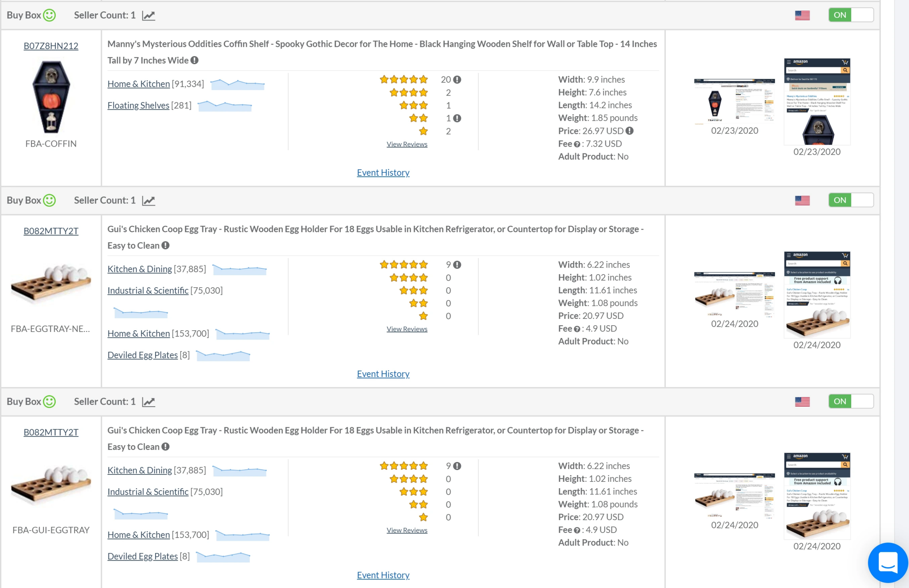The height and width of the screenshot is (588, 909).
Task: Click the info icon next to the Coffin Shelf 20 five-star count
Action: coord(457,80)
